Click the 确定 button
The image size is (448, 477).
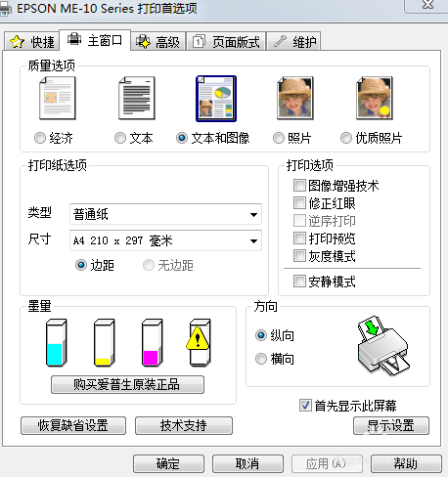coord(168,463)
